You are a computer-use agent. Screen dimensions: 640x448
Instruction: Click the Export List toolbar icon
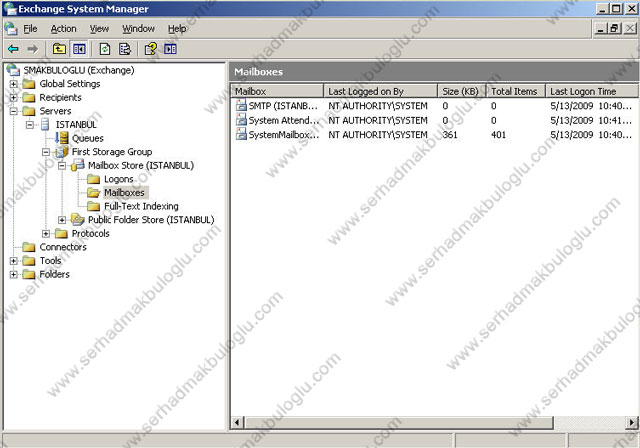pyautogui.click(x=124, y=49)
